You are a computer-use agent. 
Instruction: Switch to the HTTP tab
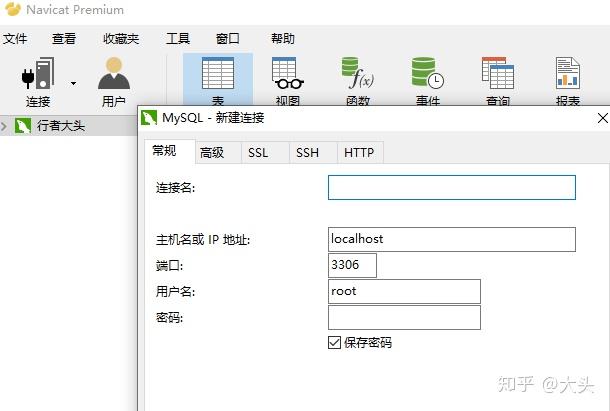pyautogui.click(x=360, y=153)
